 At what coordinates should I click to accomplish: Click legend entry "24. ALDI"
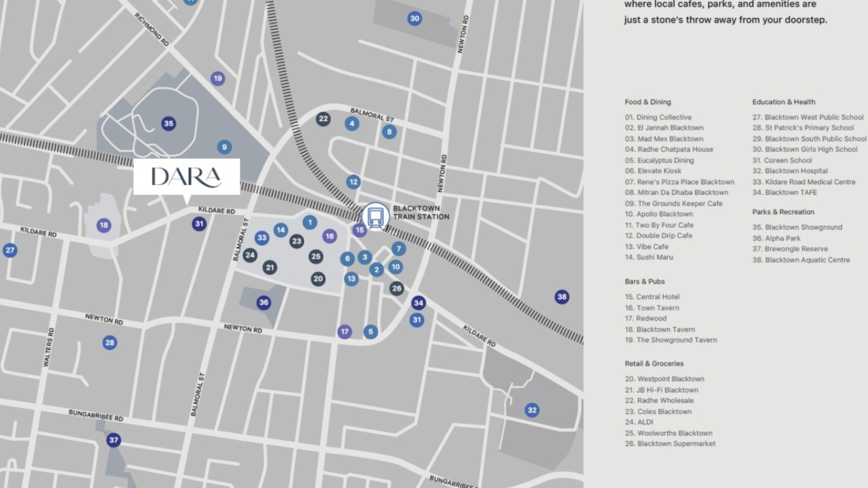click(639, 422)
